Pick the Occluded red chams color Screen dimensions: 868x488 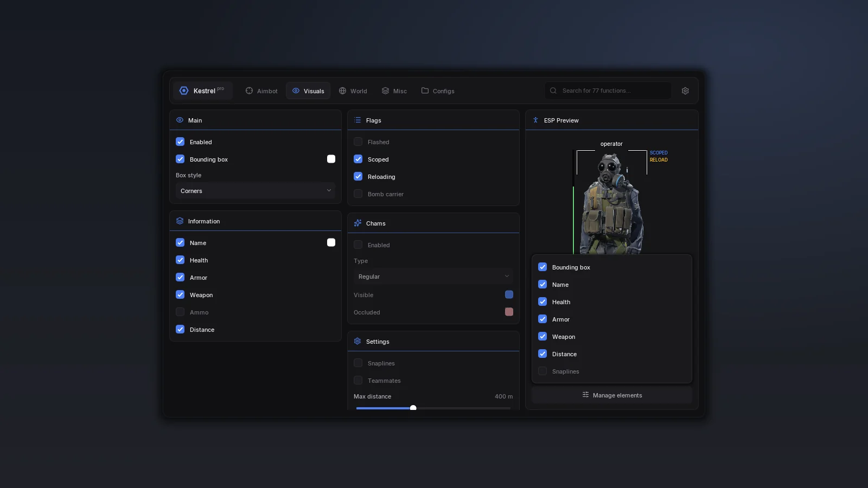(x=509, y=312)
